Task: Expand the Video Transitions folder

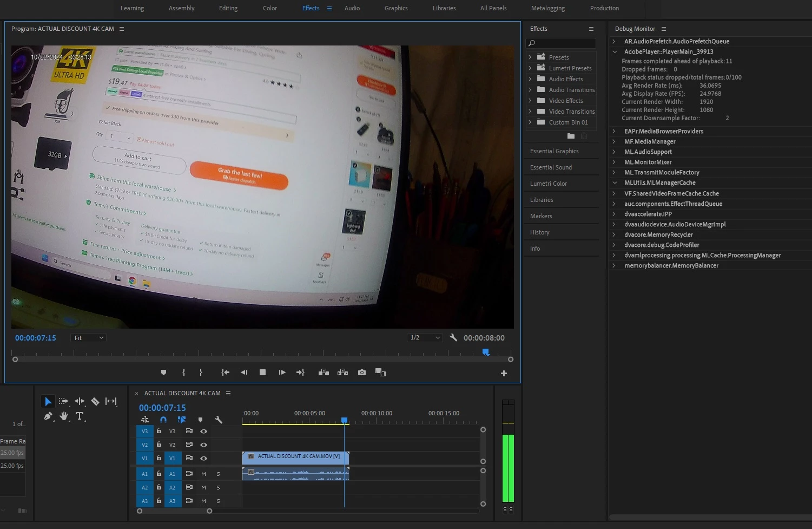Action: click(x=530, y=112)
